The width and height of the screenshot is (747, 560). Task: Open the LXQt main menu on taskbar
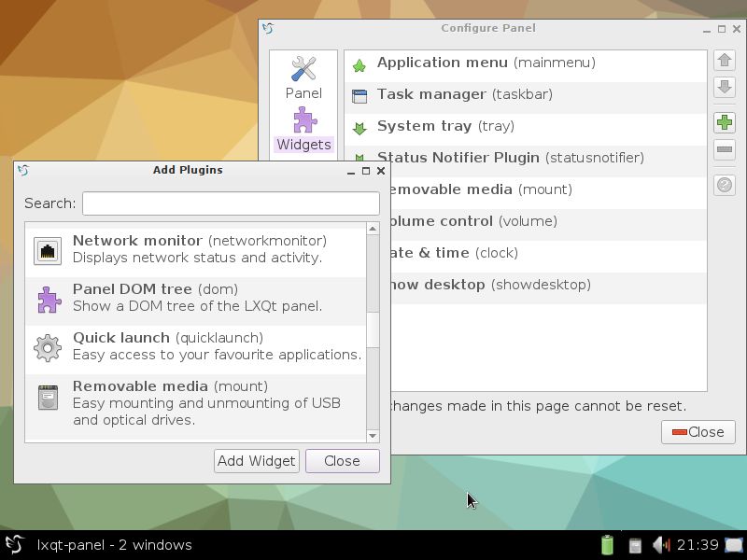coord(14,545)
